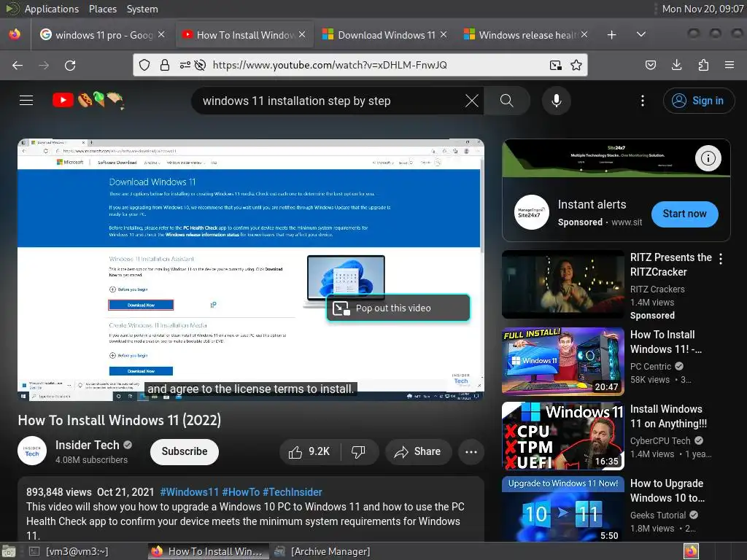Reload the page in Firefox
This screenshot has width=747, height=560.
[70, 65]
